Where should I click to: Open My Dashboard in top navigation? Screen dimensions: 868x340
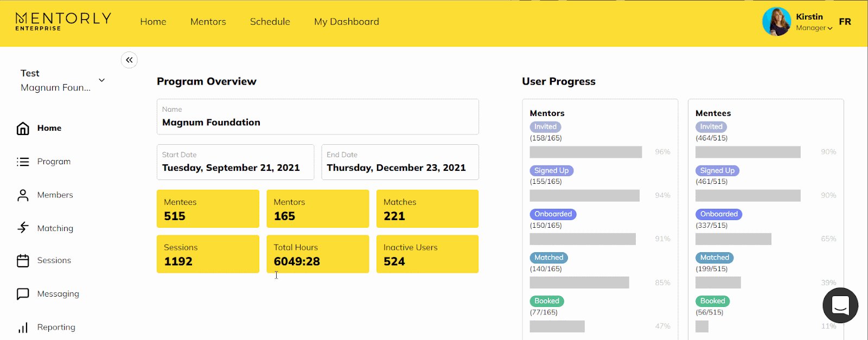point(346,22)
